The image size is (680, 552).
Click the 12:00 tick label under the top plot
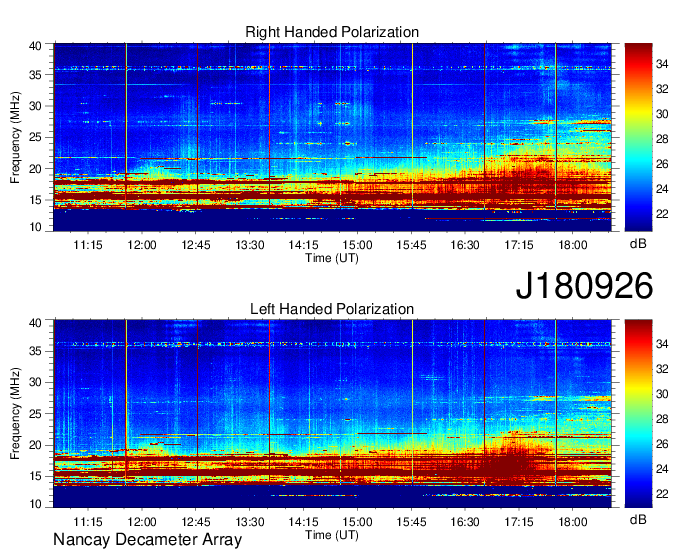tap(142, 245)
